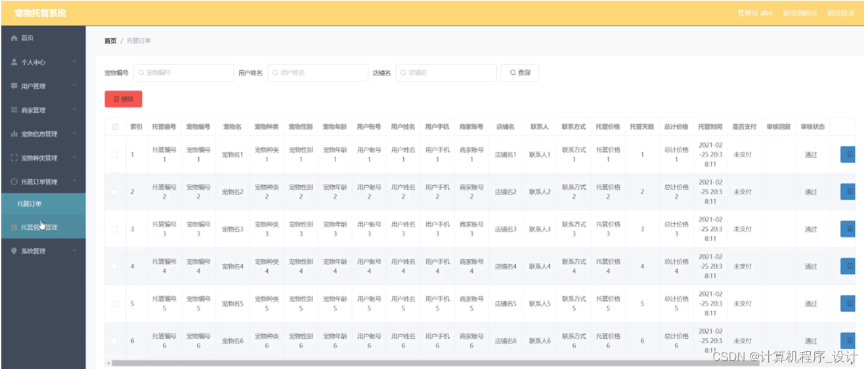Tick the checkbox for row with index 3
The height and width of the screenshot is (369, 868).
pyautogui.click(x=115, y=229)
